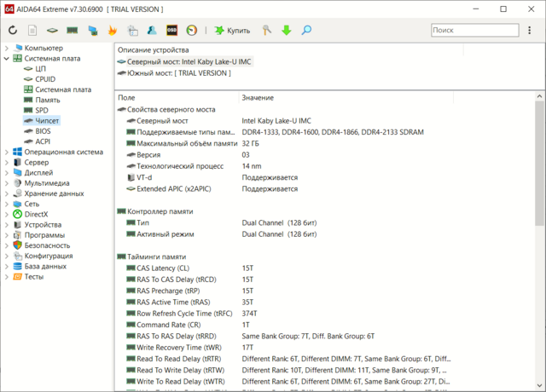
Task: Open the BIOS tree item
Action: [43, 131]
